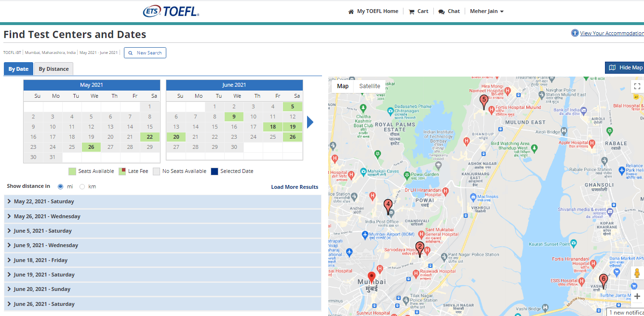Select the mi distance radio button

pos(61,186)
